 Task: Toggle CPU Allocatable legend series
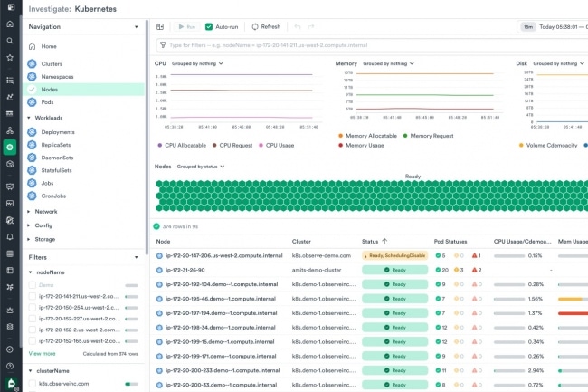(x=182, y=145)
